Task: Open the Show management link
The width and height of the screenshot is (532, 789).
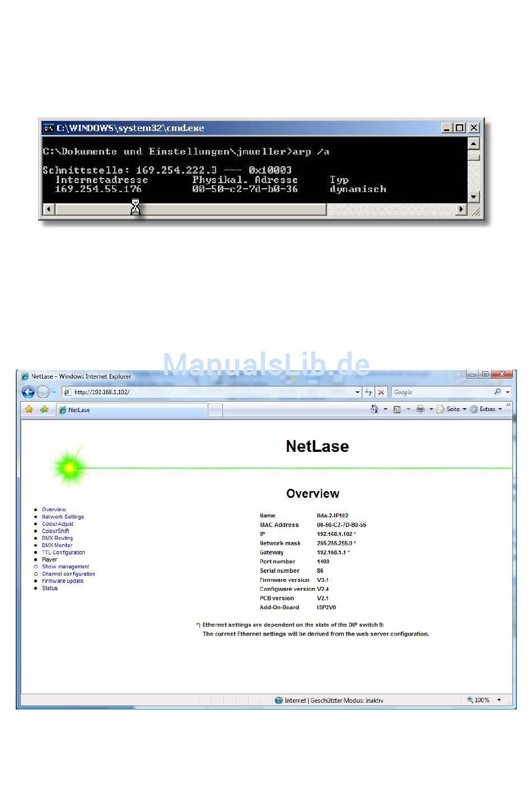Action: coord(66,567)
